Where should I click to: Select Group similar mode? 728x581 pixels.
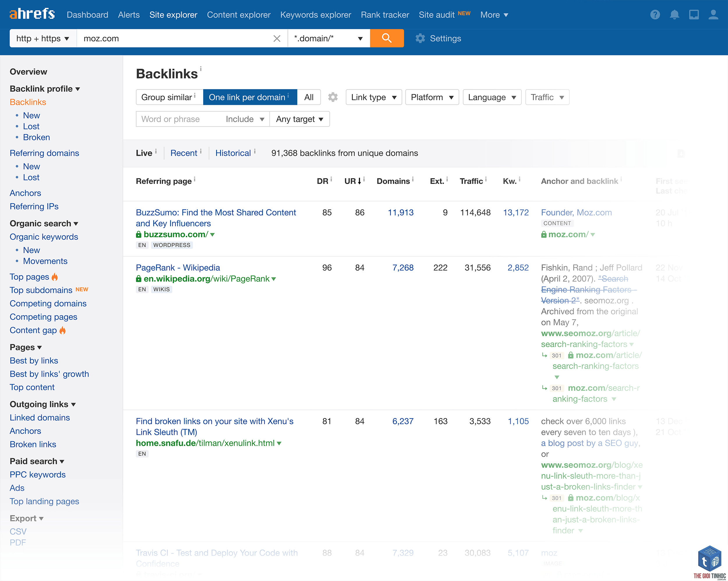tap(169, 97)
